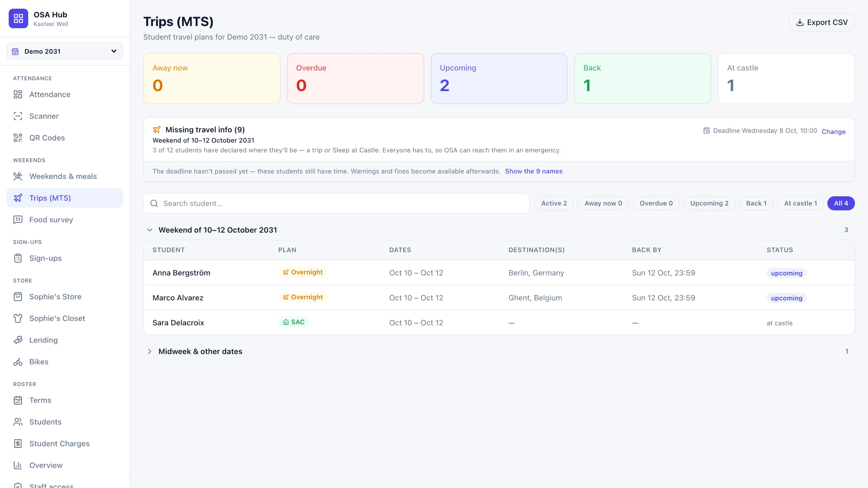Viewport: 868px width, 488px height.
Task: Click the Away now summary card
Action: click(x=212, y=78)
